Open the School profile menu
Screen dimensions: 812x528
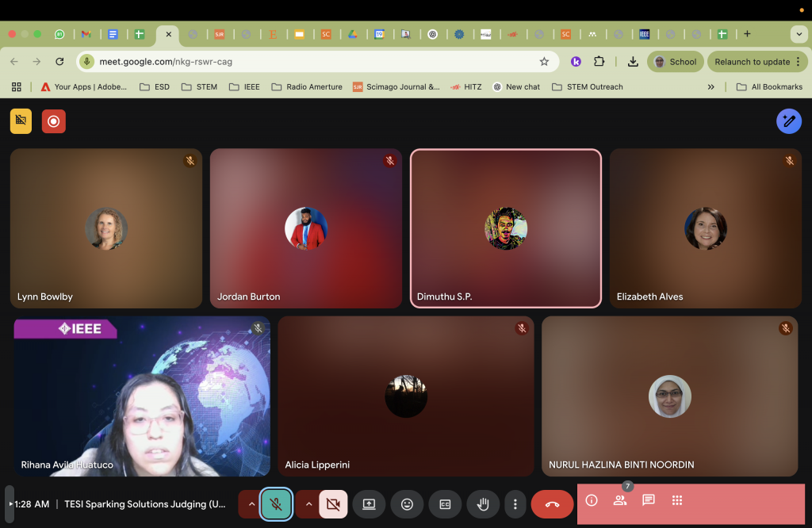tap(676, 62)
